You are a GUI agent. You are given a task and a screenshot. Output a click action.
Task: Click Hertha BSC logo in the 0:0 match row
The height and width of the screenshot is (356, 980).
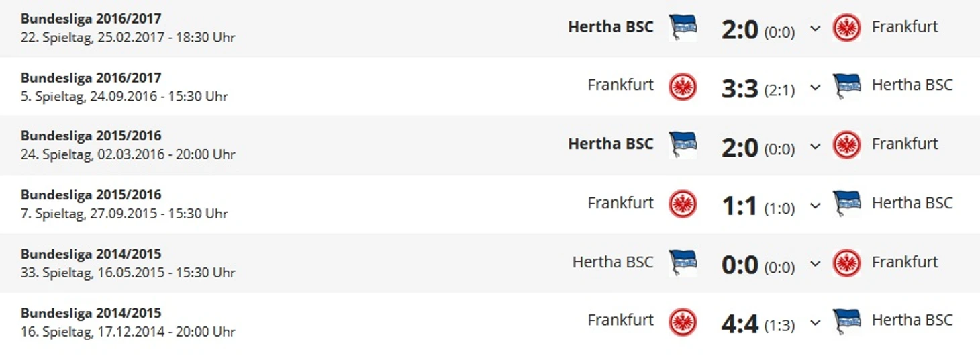(683, 262)
